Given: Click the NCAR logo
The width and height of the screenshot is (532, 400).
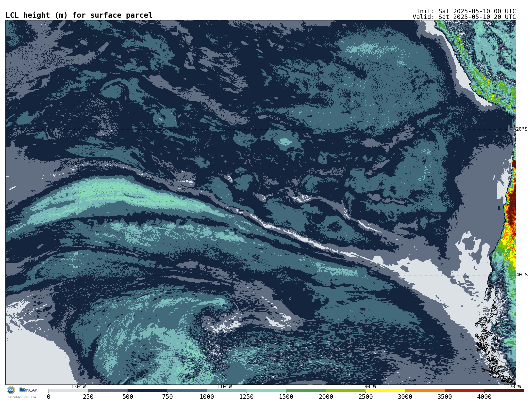Looking at the screenshot, I should (x=29, y=390).
